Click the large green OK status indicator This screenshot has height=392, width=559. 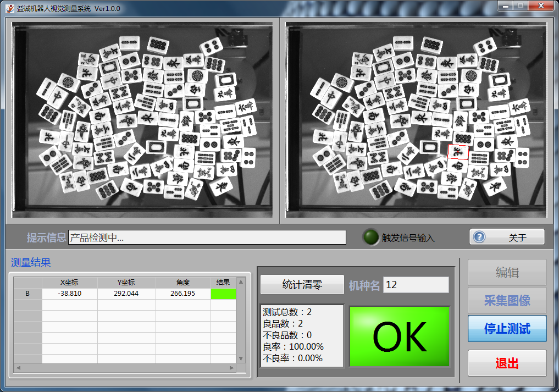click(400, 336)
